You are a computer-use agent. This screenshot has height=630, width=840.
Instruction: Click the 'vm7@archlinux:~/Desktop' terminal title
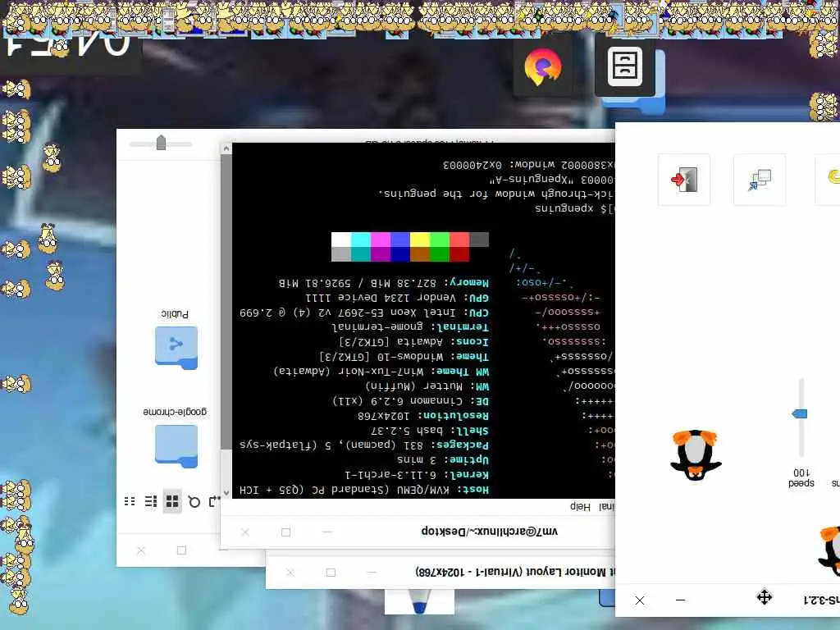tap(489, 531)
